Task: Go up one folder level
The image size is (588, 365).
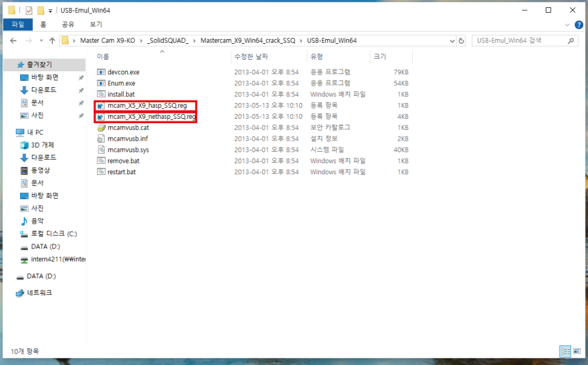Action: [x=52, y=41]
